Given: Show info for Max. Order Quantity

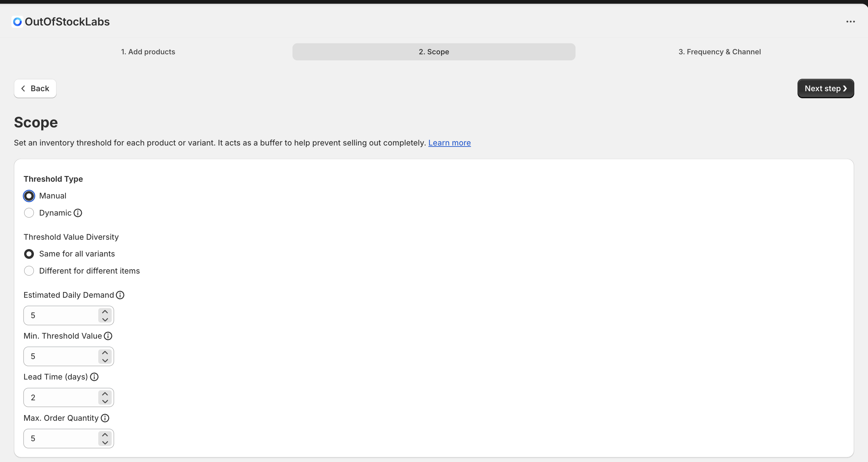Looking at the screenshot, I should click(105, 418).
